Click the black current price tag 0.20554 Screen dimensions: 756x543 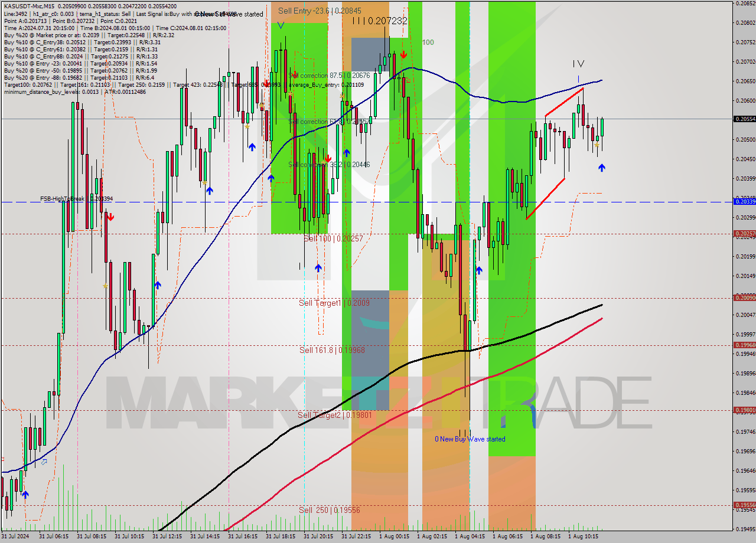744,119
